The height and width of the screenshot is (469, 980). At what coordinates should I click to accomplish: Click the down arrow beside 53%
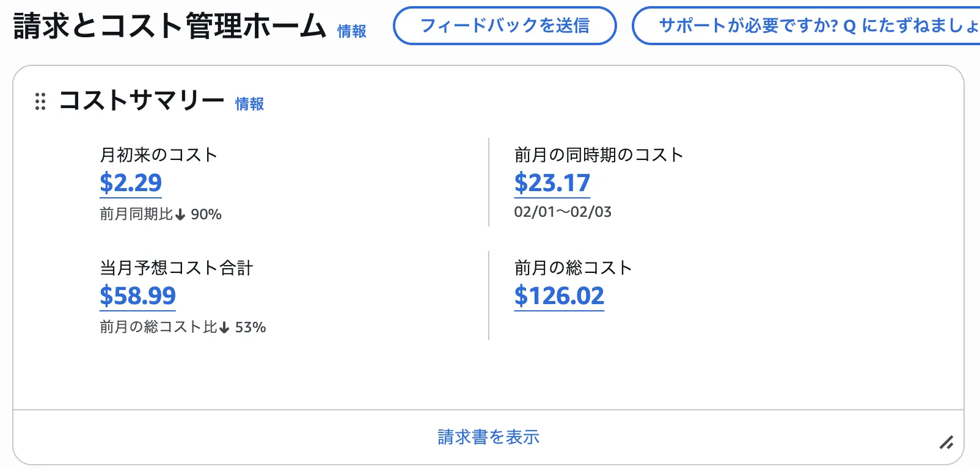coord(224,327)
